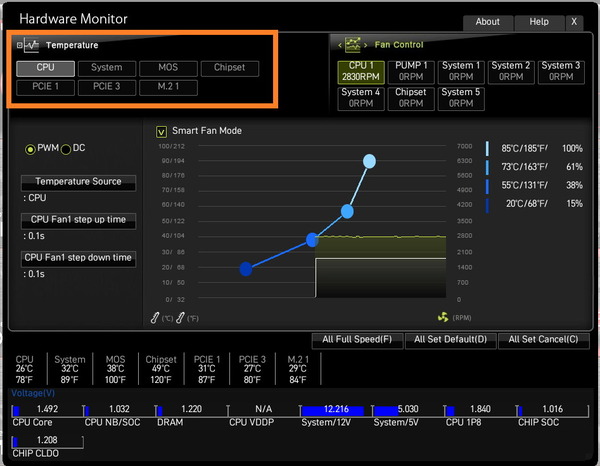600x466 pixels.
Task: Click the CPU NB/SOC 1.032 voltage bar
Action: click(119, 411)
